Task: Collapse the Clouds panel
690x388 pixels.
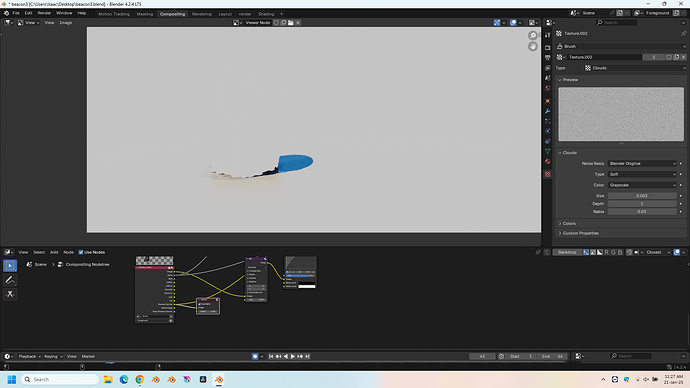Action: click(569, 153)
